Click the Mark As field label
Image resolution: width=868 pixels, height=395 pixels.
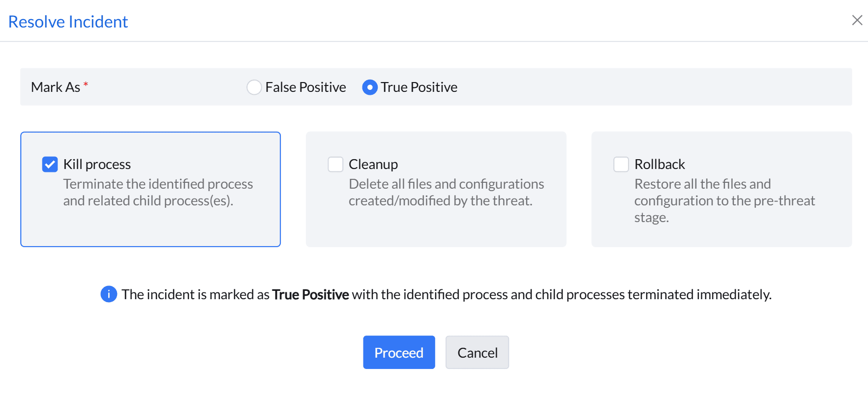56,87
